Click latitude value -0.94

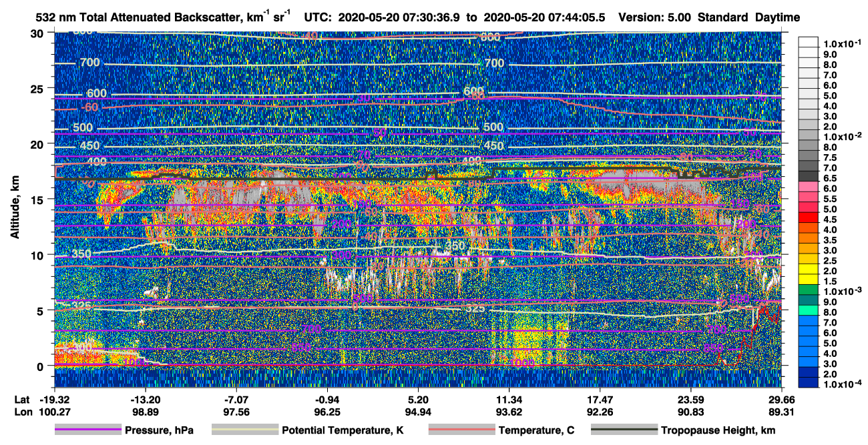327,400
